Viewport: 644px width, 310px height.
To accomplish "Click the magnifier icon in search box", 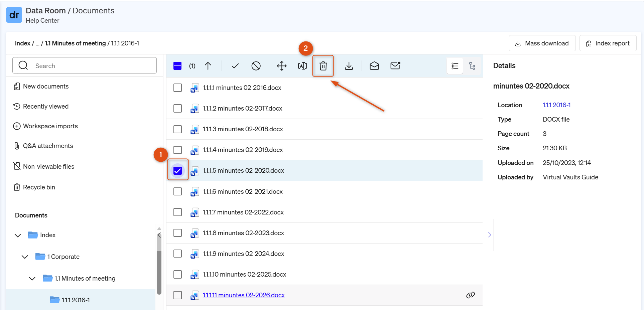I will (23, 65).
